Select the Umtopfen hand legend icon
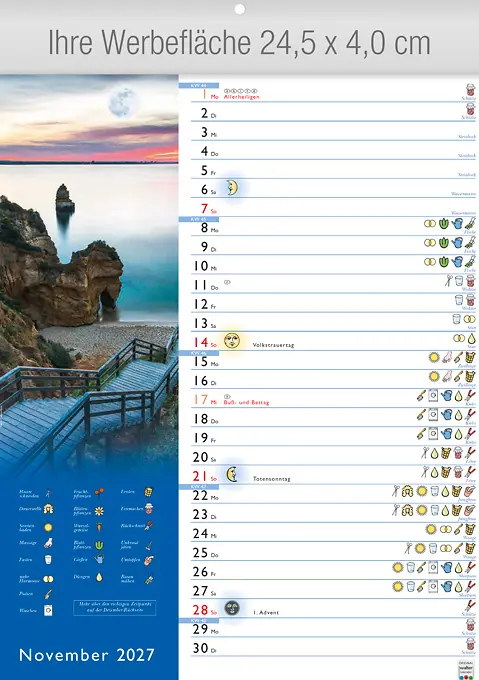This screenshot has height=680, width=479. (x=149, y=560)
